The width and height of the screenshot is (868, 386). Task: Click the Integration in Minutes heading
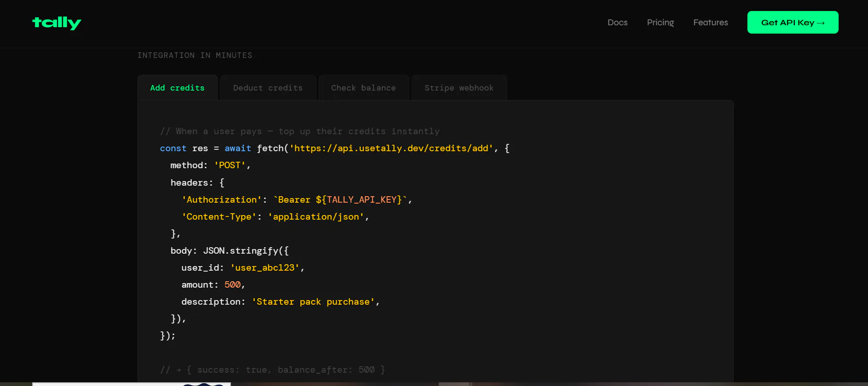coord(195,55)
